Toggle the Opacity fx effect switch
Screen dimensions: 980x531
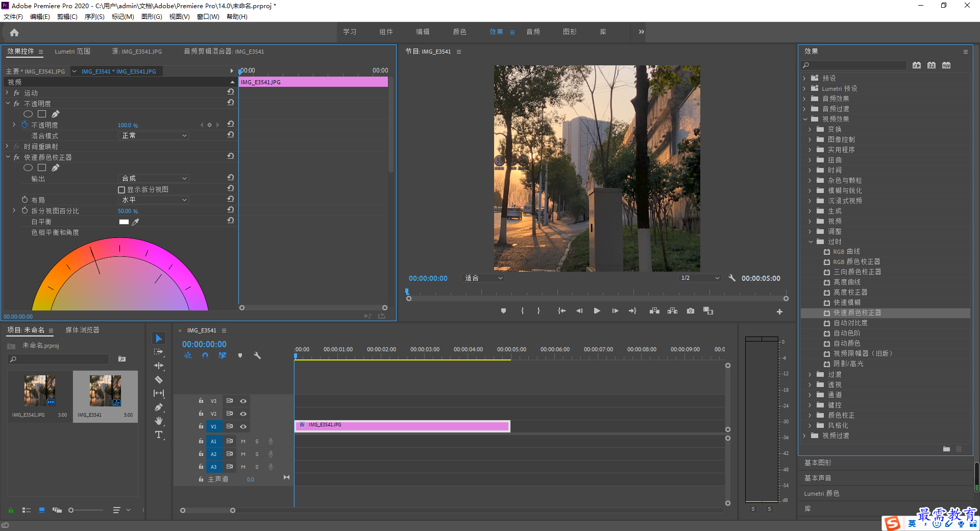pos(16,104)
